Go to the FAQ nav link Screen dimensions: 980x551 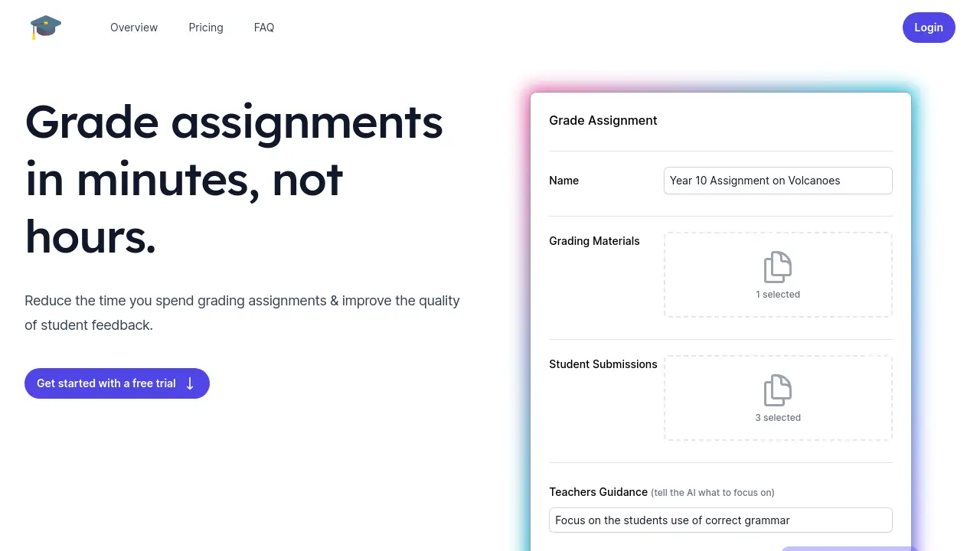(264, 28)
